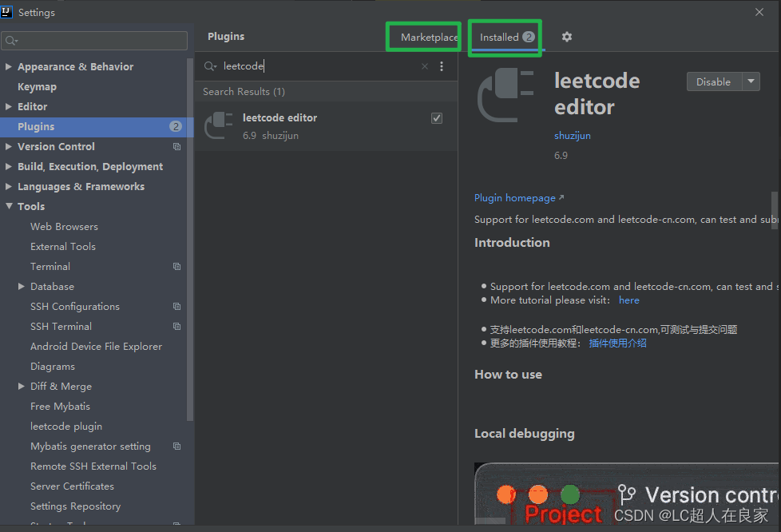
Task: Click project-level icon beside Mybatis generator setting
Action: point(176,447)
